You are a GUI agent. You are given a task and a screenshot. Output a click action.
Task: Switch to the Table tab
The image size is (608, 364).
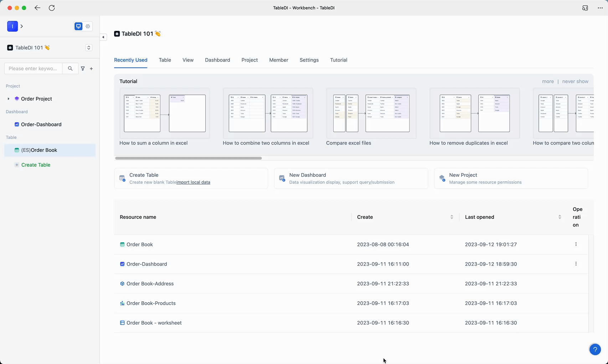(165, 60)
